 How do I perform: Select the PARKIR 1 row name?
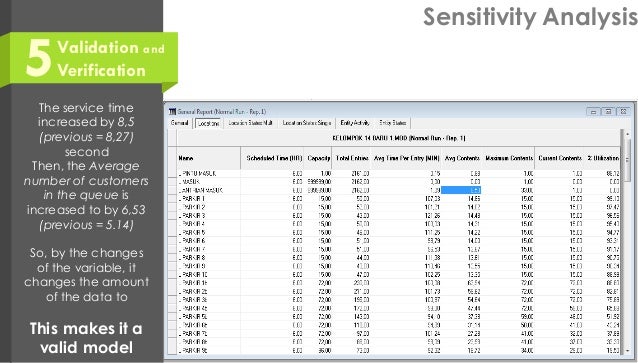(192, 199)
